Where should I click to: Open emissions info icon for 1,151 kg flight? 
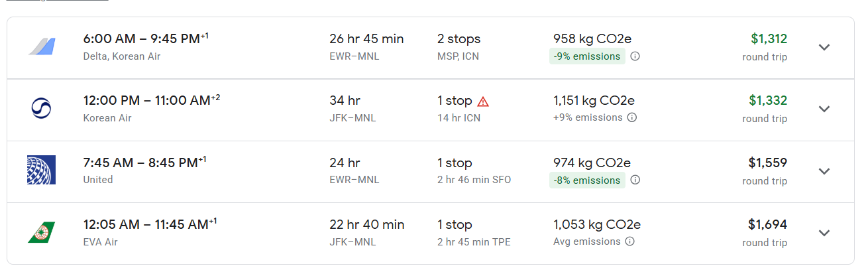pyautogui.click(x=632, y=117)
